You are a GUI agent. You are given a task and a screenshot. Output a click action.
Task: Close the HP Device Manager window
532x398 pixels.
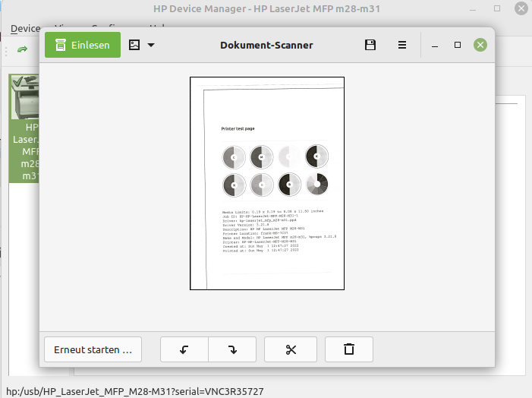coord(521,8)
